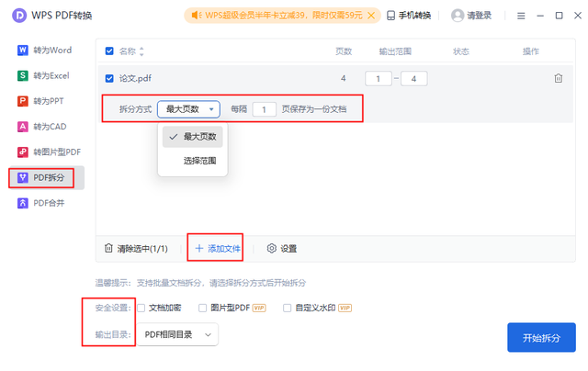Maximize the WPS PDF转换 window
The height and width of the screenshot is (371, 588).
coord(559,16)
